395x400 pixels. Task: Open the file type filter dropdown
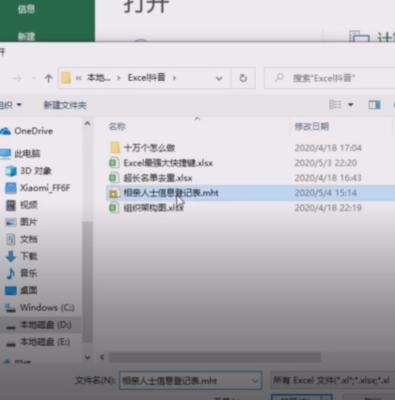coord(332,380)
